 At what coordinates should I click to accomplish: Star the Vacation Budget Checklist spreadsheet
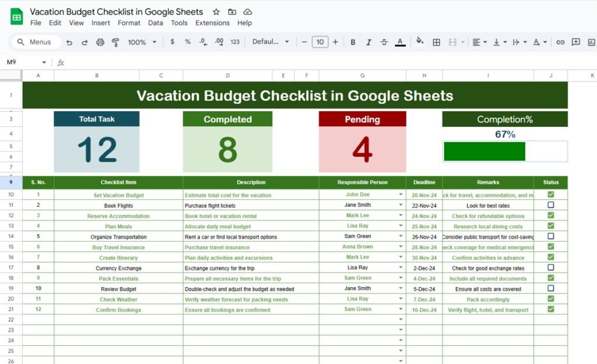pyautogui.click(x=216, y=12)
